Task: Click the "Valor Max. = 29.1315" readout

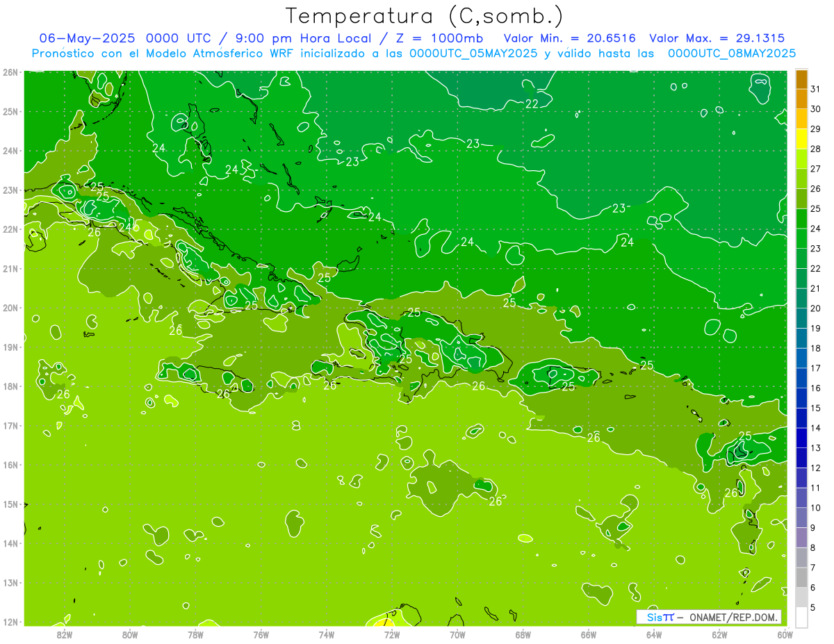Action: click(x=717, y=38)
